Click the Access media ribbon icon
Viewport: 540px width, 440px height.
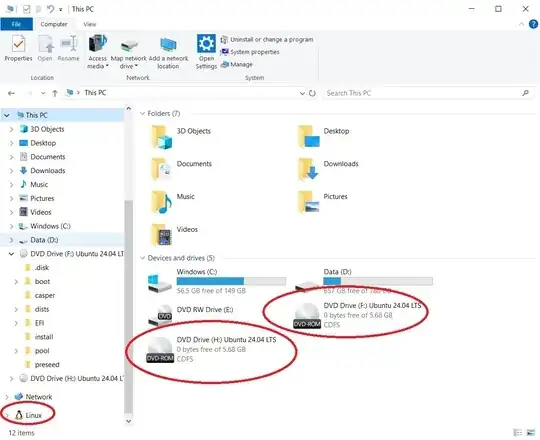point(97,44)
